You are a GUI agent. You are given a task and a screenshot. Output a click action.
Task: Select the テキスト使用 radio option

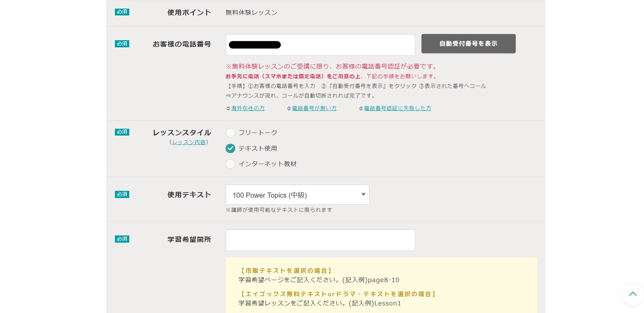click(230, 148)
